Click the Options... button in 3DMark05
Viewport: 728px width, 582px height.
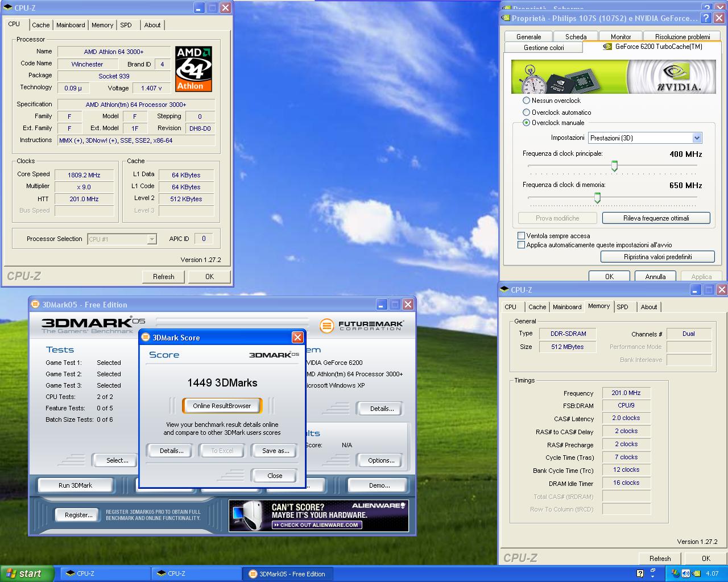pyautogui.click(x=381, y=460)
